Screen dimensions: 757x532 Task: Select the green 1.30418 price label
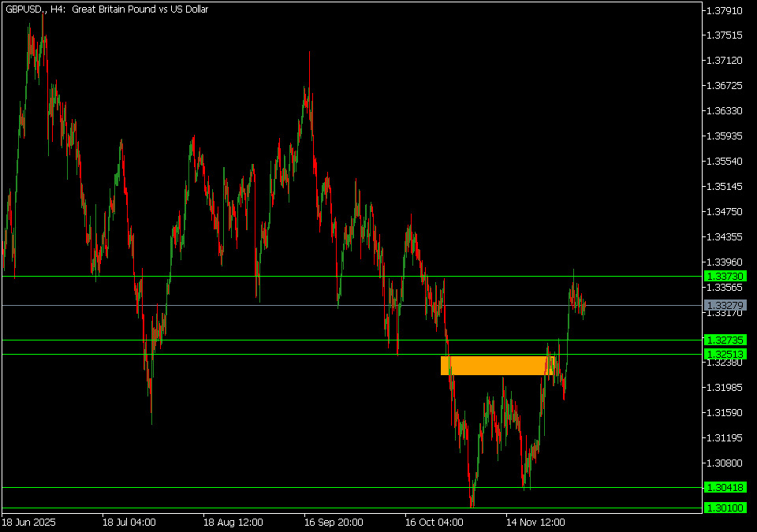725,488
